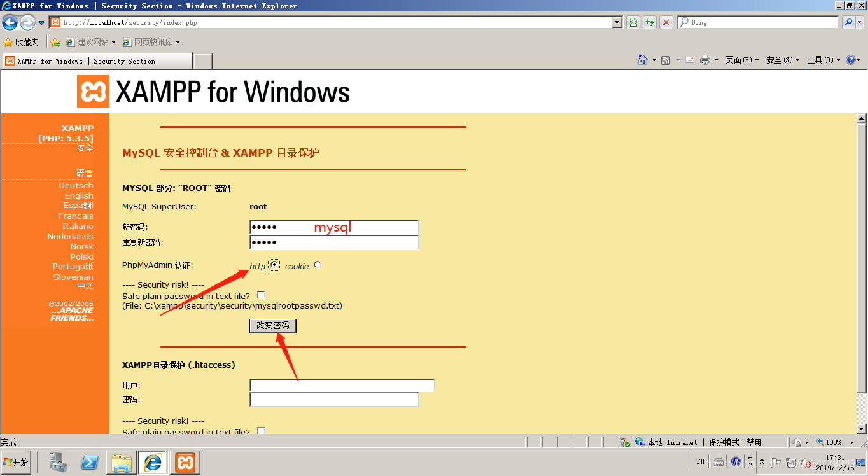Click the Refresh page icon
Screen dimensions: 868x476
[650, 22]
